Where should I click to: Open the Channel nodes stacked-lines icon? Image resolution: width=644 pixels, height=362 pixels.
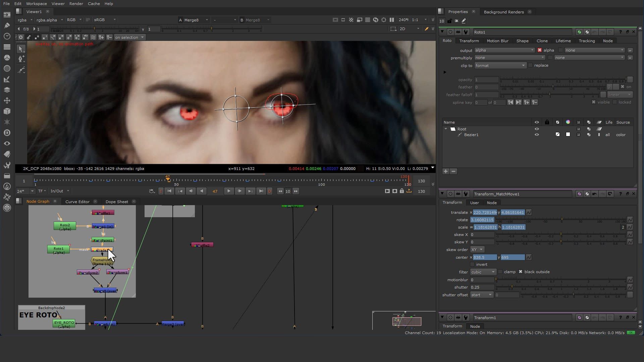(7, 47)
